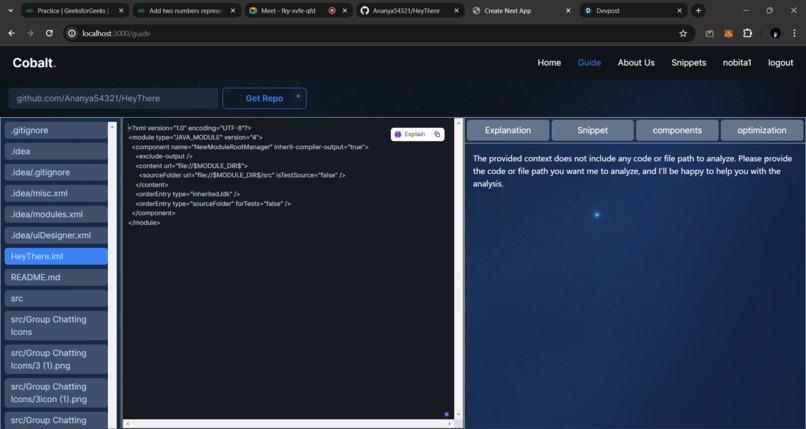
Task: Select the .idea folder entry
Action: point(56,152)
